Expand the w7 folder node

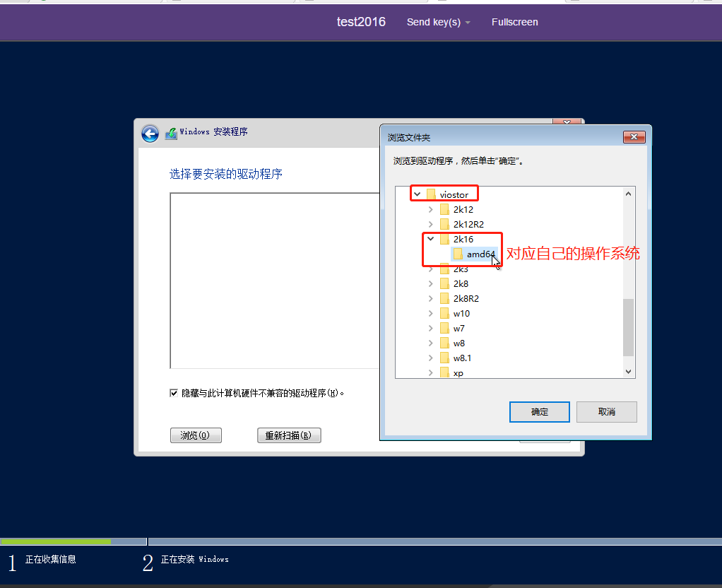coord(430,329)
